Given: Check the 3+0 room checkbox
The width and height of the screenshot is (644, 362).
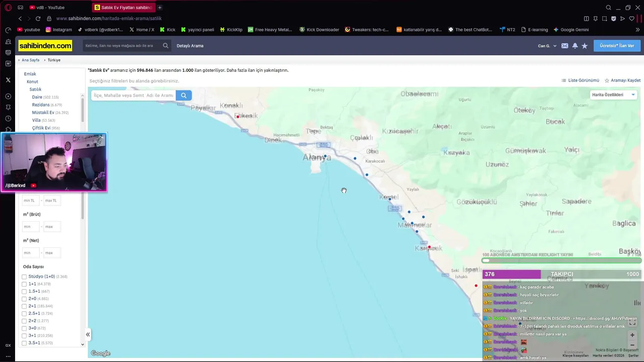Looking at the screenshot, I should [x=24, y=328].
